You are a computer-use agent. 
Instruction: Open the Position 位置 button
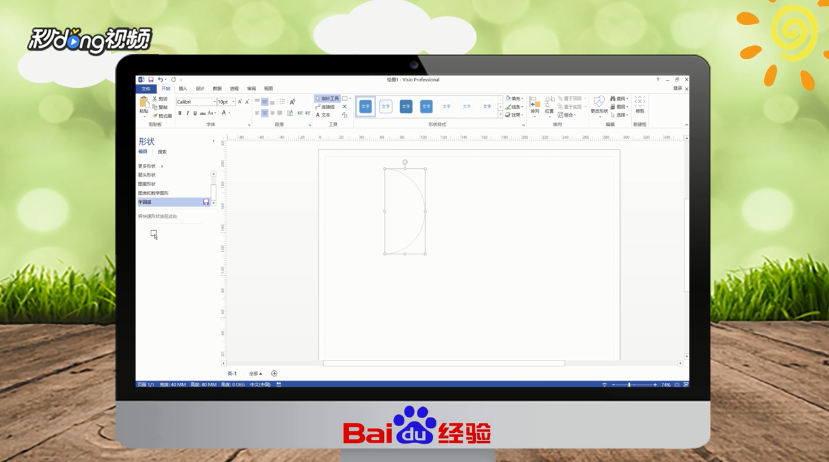tap(549, 105)
